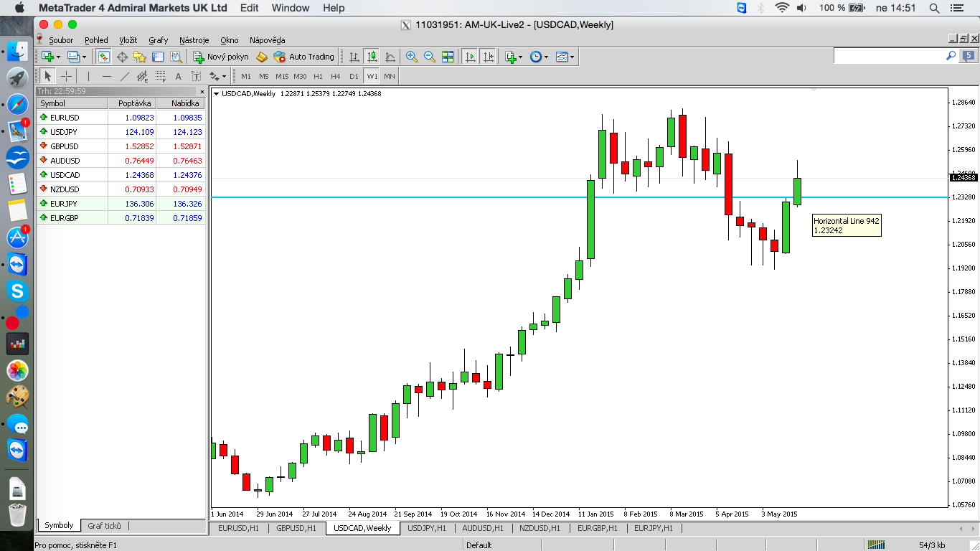Screen dimensions: 980x551
Task: Select the Vertical Line tool
Action: pos(88,76)
